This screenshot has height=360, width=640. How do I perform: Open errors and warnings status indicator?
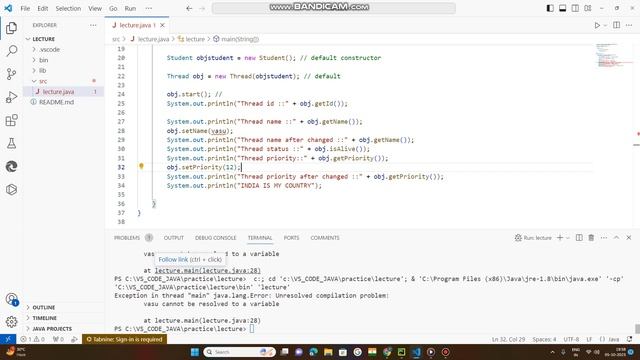tap(32, 339)
